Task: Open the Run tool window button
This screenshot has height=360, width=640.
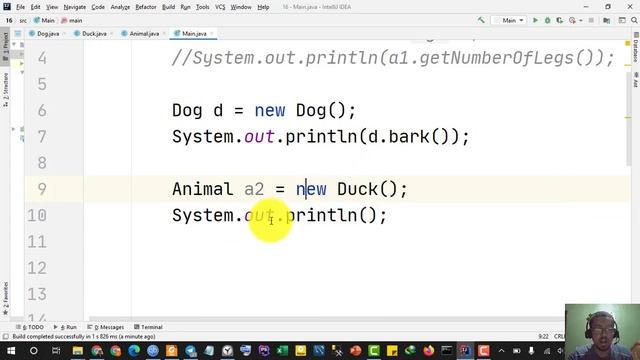Action: [65, 327]
